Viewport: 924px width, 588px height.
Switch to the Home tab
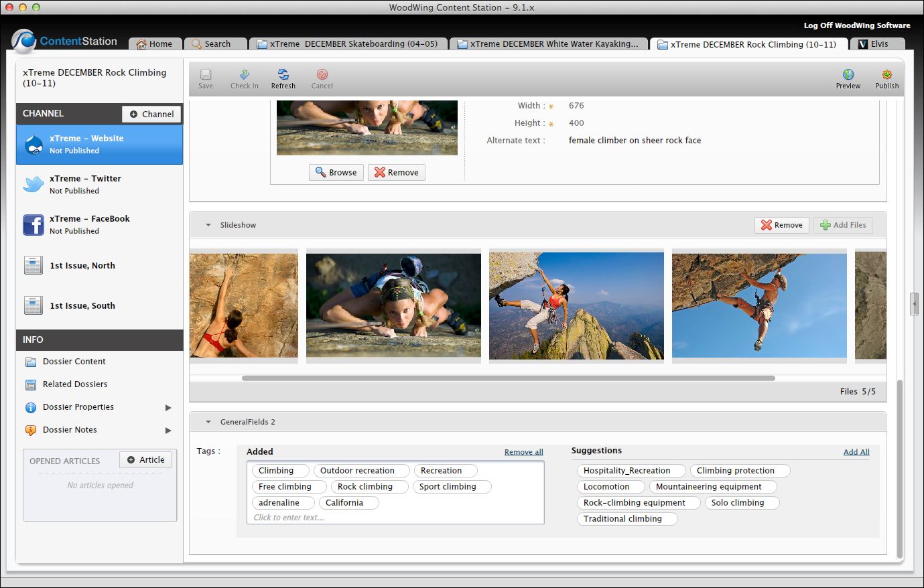point(155,44)
